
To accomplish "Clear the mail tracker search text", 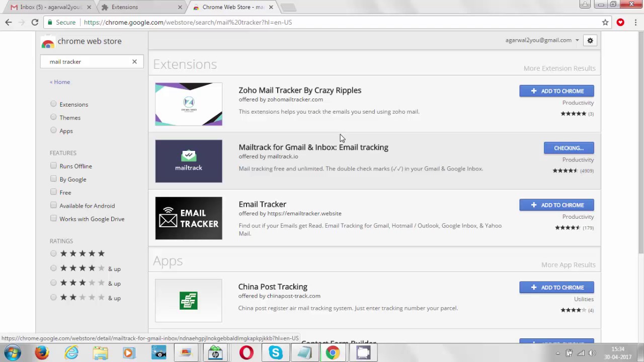I will [x=134, y=61].
